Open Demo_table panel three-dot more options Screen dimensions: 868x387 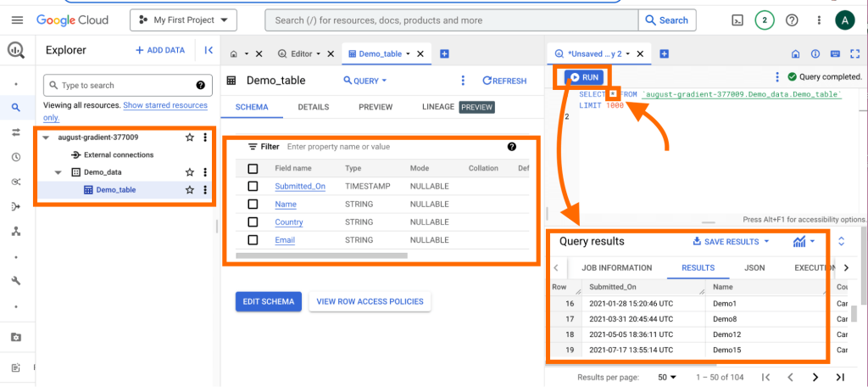pos(464,81)
